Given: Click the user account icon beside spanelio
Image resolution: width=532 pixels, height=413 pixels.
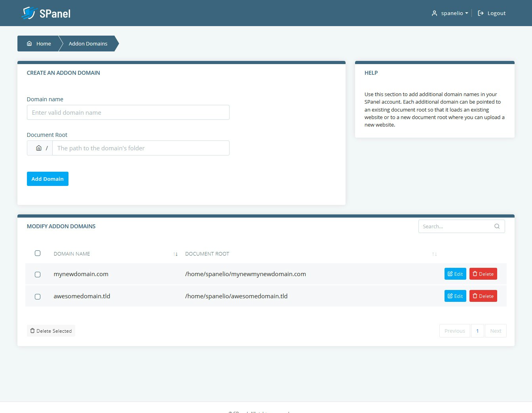Looking at the screenshot, I should click(434, 13).
